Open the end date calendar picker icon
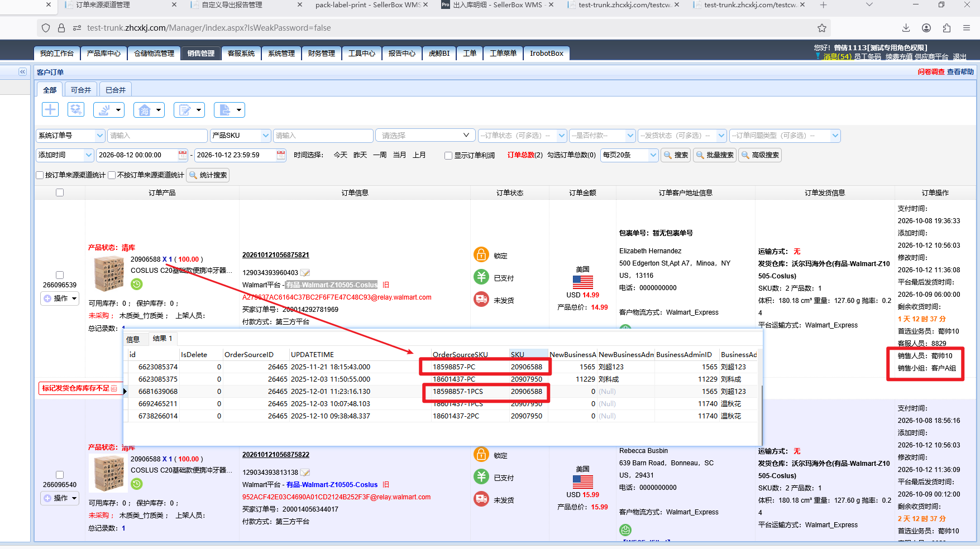This screenshot has height=549, width=980. [281, 155]
